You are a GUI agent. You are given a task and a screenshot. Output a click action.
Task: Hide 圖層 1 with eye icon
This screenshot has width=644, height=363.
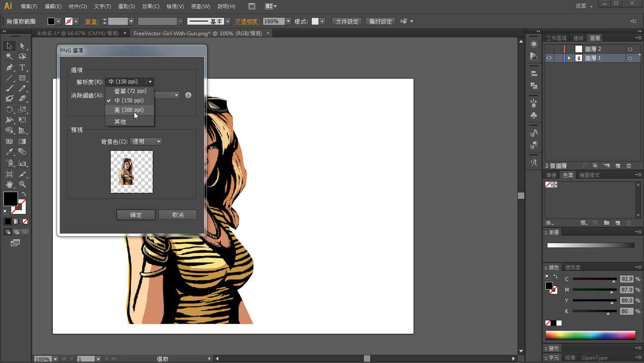click(x=549, y=58)
